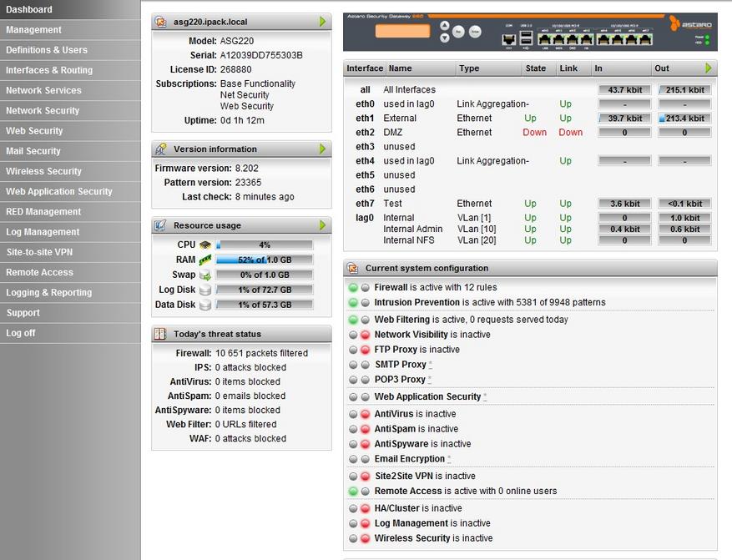
Task: Click the CPU chip icon
Action: point(205,245)
